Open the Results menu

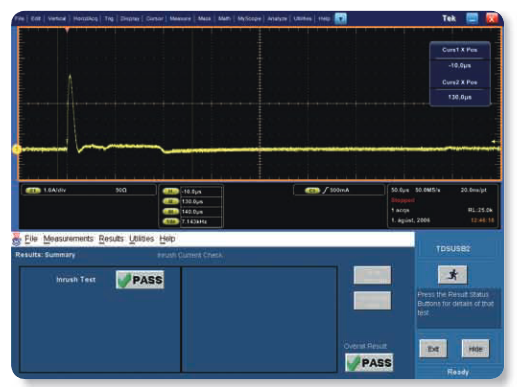click(x=111, y=239)
